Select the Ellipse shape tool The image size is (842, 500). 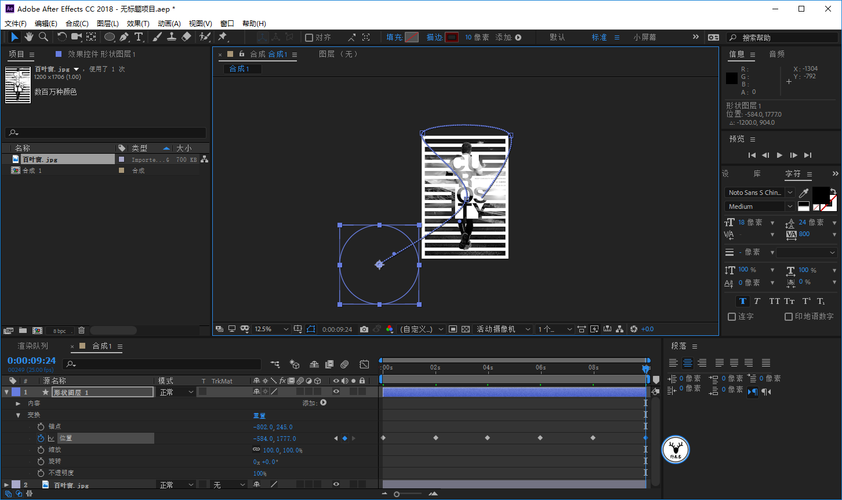(x=110, y=37)
